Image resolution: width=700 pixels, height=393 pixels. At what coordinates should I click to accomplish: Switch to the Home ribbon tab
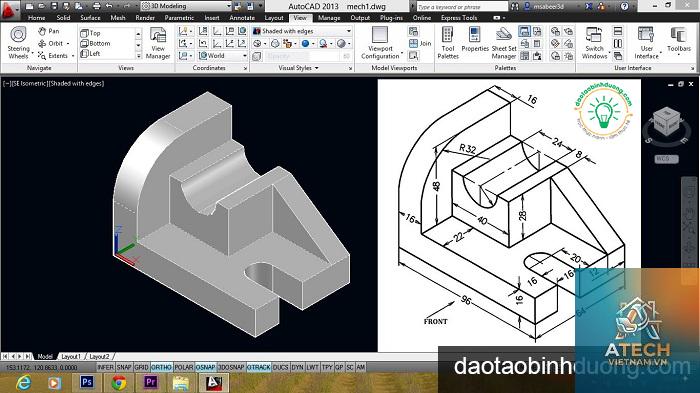[36, 18]
